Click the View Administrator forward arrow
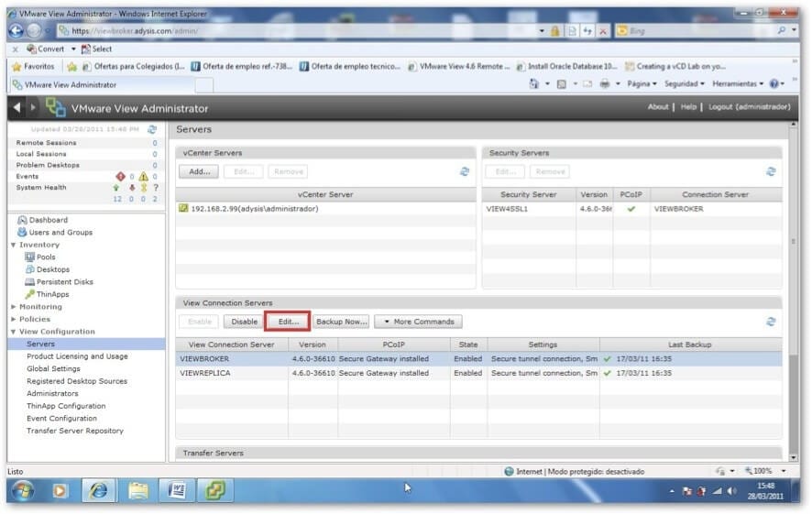Viewport: 812px width, 514px height. point(33,107)
